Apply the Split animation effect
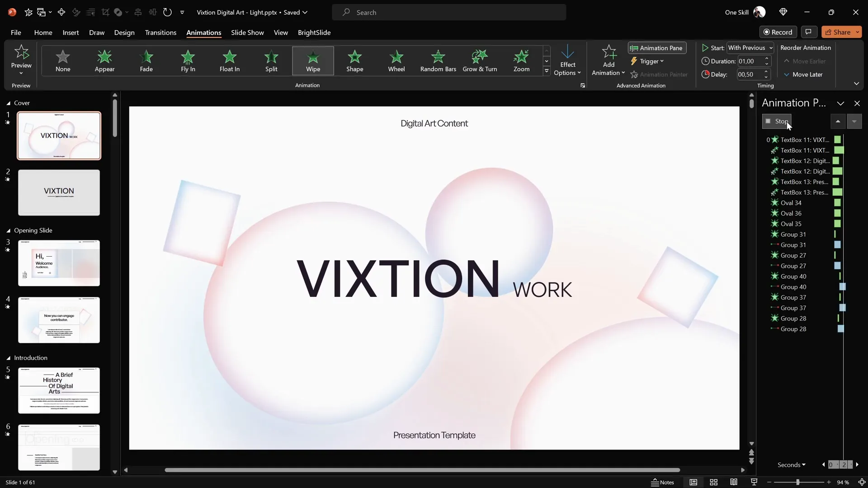 click(271, 61)
